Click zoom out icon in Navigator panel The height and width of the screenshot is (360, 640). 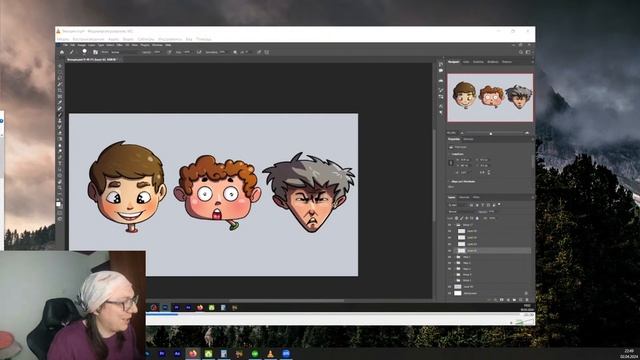tap(462, 133)
